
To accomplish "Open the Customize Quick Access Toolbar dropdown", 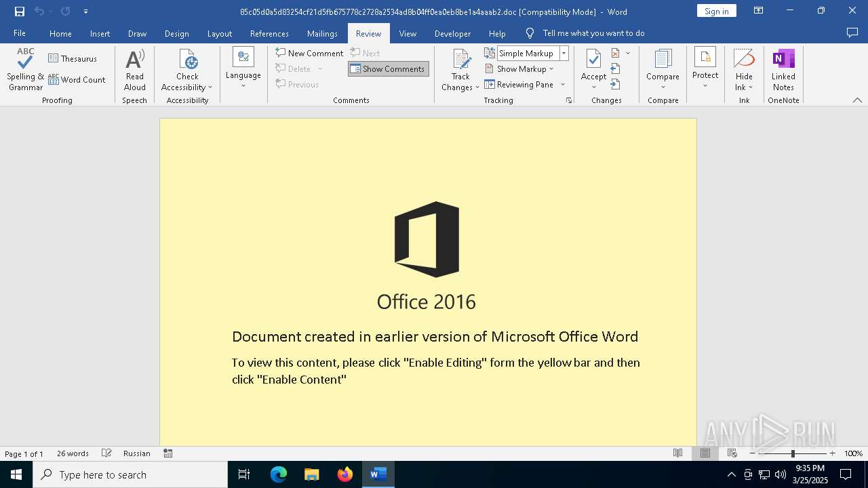I will click(85, 12).
